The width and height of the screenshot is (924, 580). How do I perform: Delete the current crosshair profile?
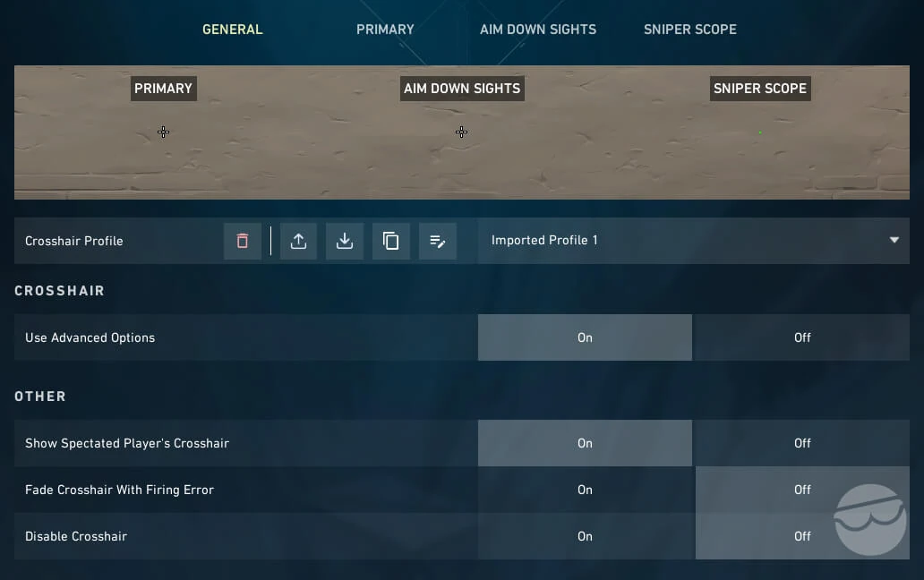click(243, 241)
